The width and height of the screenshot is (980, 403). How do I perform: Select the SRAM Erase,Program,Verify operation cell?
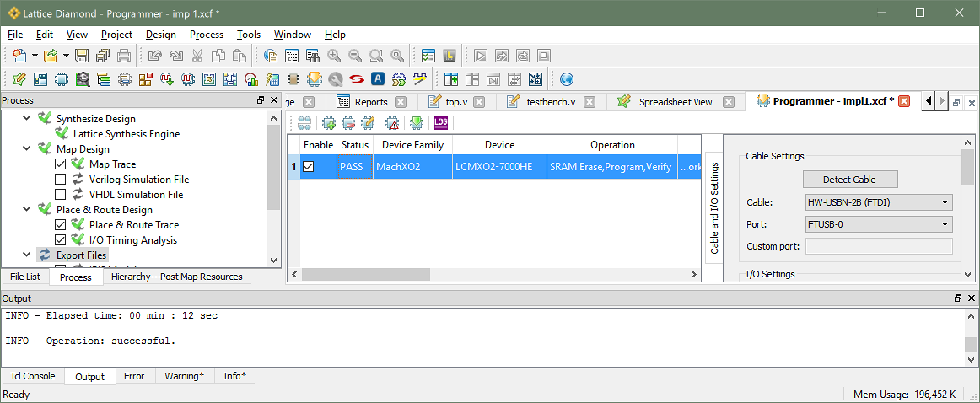[x=612, y=167]
